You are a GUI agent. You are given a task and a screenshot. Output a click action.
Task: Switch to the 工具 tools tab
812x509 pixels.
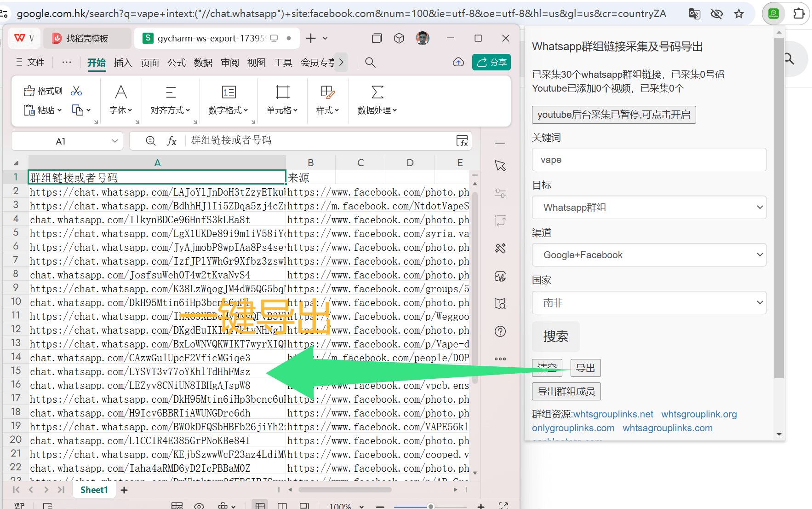(x=283, y=63)
